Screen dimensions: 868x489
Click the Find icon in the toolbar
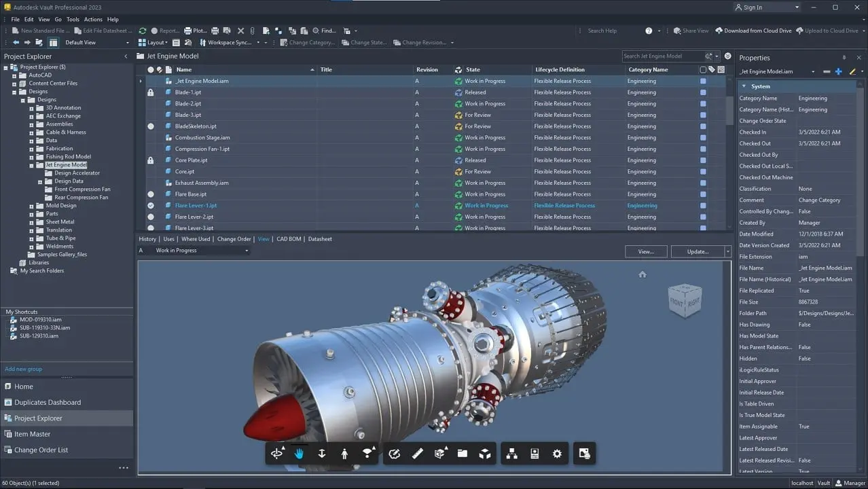tap(317, 31)
